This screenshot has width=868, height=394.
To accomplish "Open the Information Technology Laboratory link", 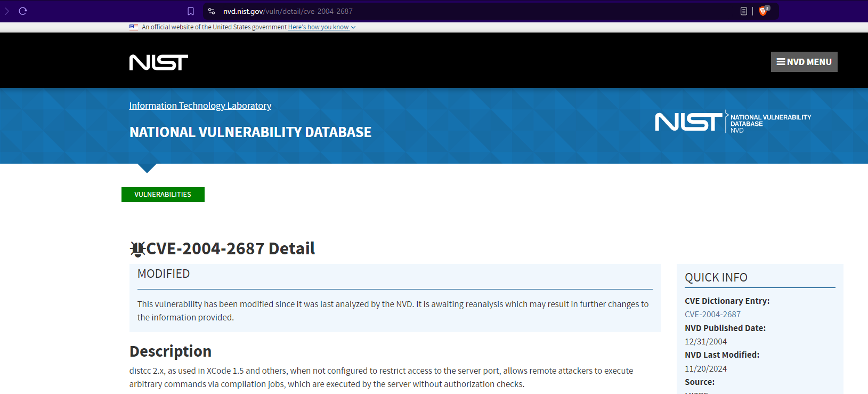I will coord(200,106).
